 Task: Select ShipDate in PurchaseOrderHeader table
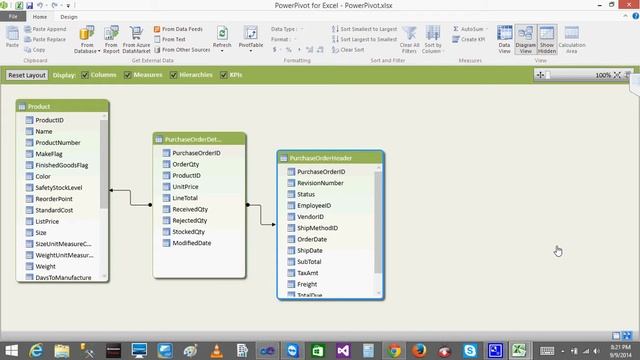click(309, 251)
